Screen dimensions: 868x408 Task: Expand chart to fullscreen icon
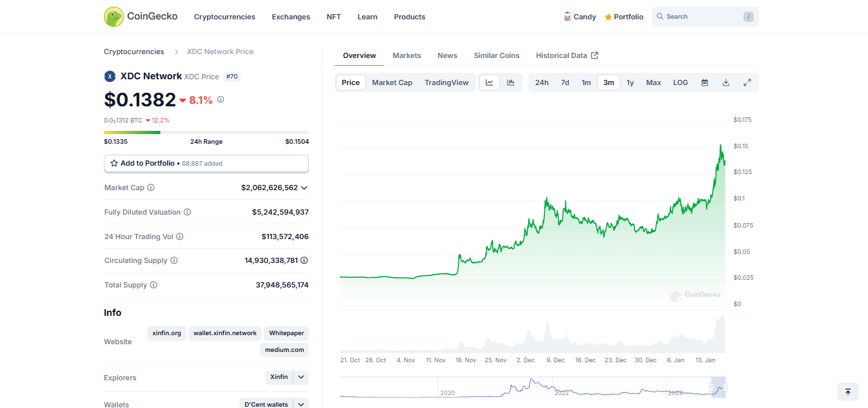coord(747,83)
